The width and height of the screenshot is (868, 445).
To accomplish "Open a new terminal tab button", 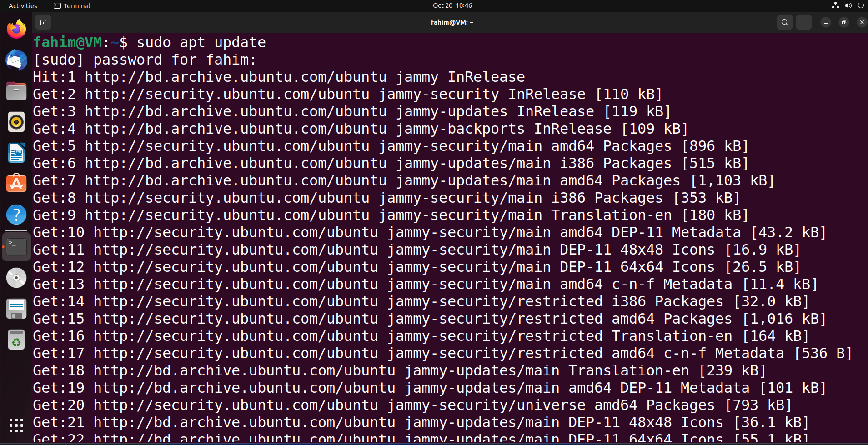I will pos(43,22).
